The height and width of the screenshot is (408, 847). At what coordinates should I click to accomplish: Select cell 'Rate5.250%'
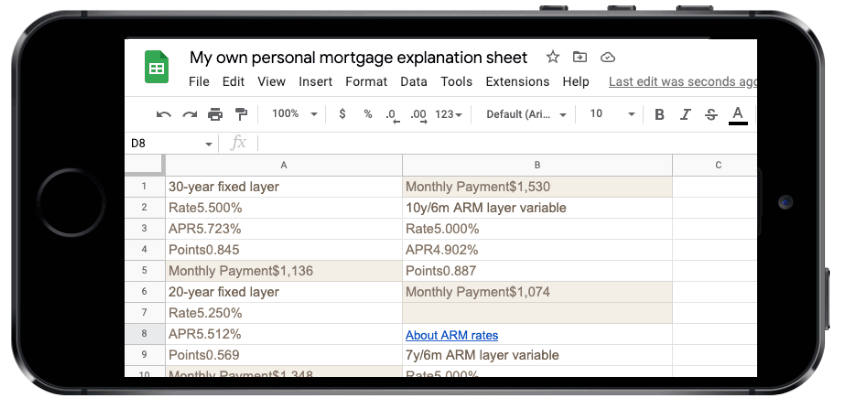(x=284, y=313)
